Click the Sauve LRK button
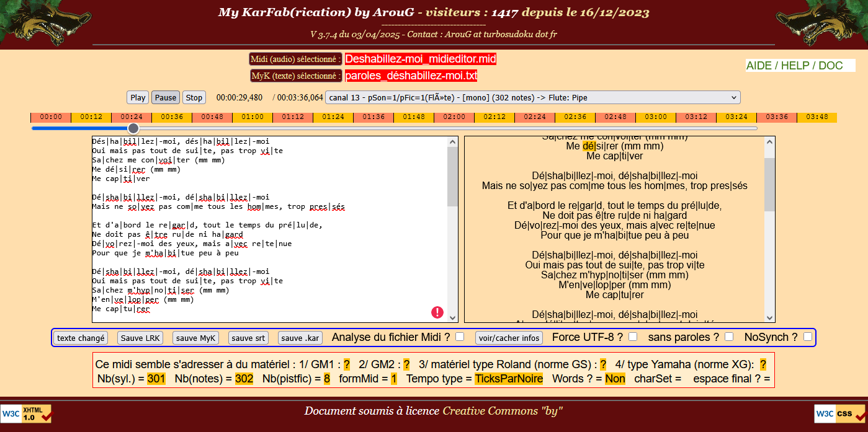This screenshot has width=868, height=432. (140, 338)
